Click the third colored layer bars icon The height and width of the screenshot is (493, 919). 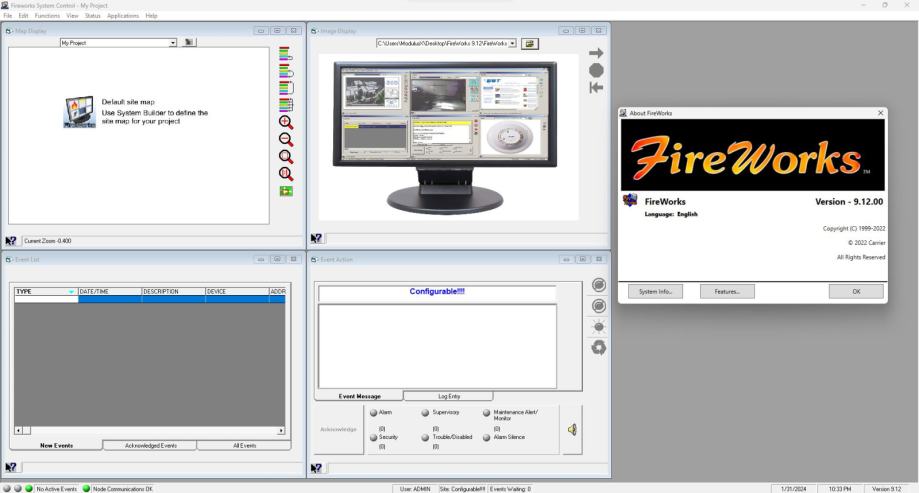[x=285, y=88]
